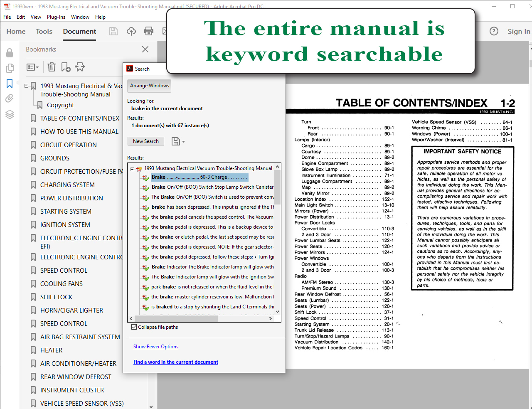This screenshot has height=409, width=532.
Task: Select 'is braked to a stop by shunting' result
Action: pos(212,307)
